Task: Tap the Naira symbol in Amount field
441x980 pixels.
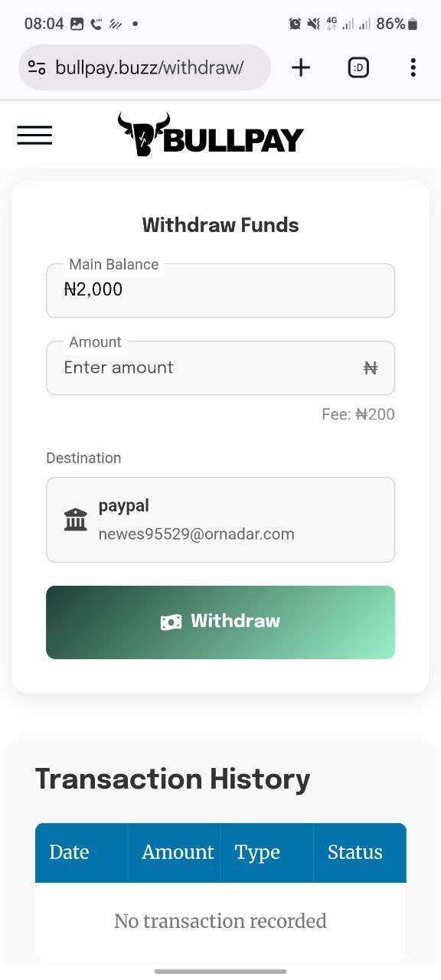Action: pyautogui.click(x=371, y=368)
